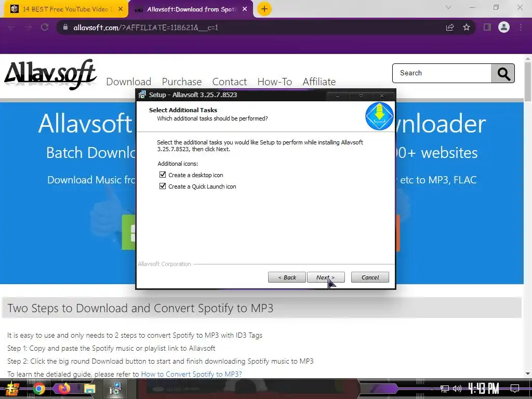Open the Chrome profile avatar
Viewport: 532px width, 399px height.
(x=504, y=27)
